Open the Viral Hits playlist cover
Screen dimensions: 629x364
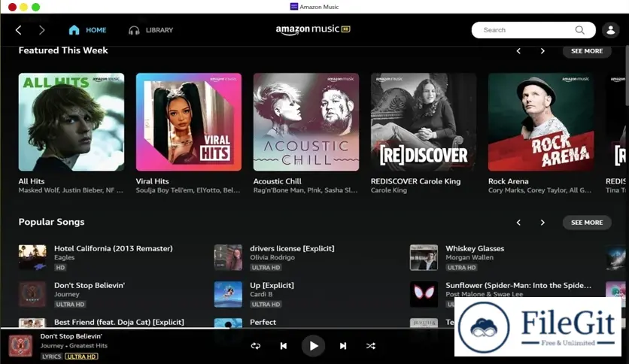[189, 122]
